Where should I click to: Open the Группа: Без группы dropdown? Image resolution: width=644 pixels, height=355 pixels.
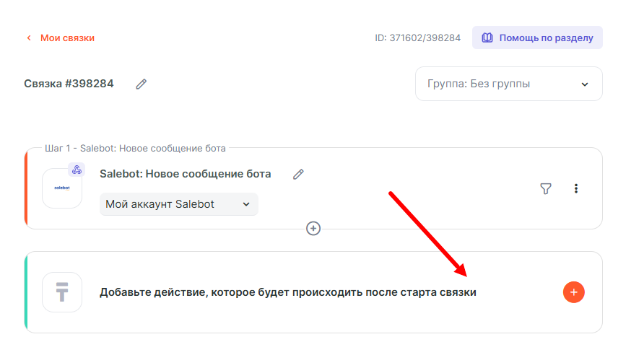(x=508, y=84)
